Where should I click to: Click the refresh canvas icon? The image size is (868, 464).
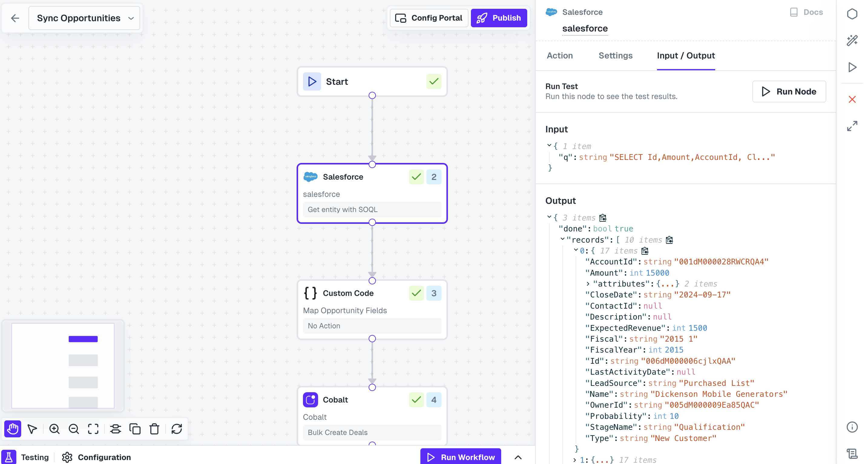177,429
